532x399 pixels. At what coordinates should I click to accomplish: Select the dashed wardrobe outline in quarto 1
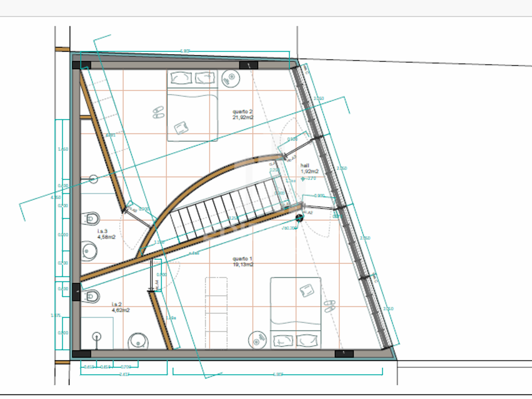tap(216, 313)
